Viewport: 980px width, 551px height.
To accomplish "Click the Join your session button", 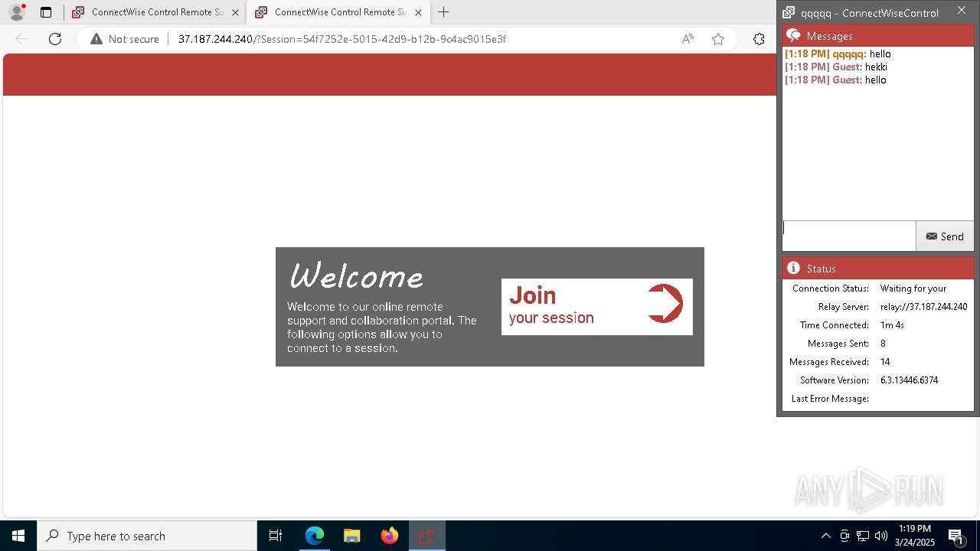I will point(596,306).
